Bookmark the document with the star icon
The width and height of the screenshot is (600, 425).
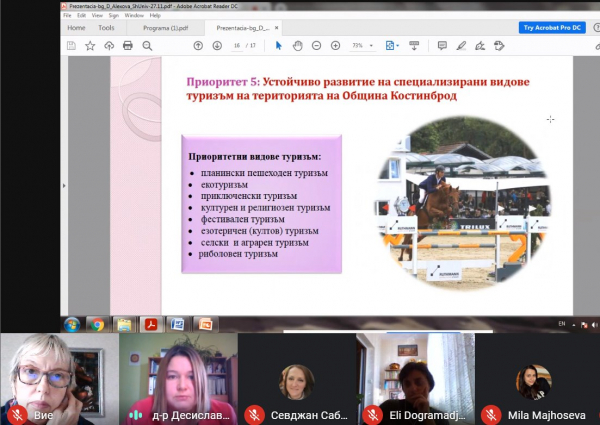[x=90, y=45]
